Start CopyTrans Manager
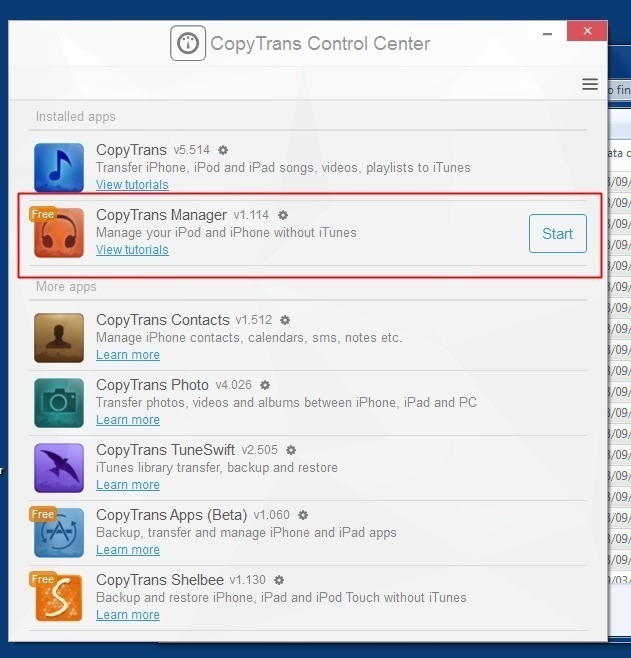 (558, 233)
